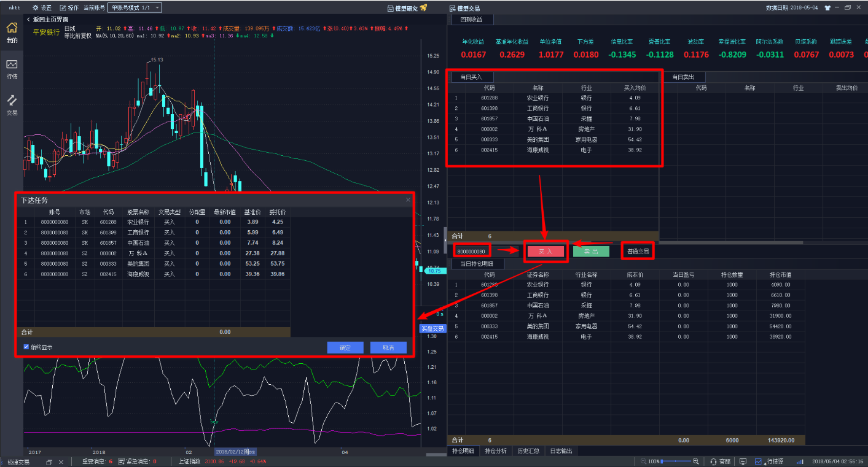This screenshot has width=868, height=467.
Task: Click the 客服 headset icon in status bar
Action: point(713,461)
